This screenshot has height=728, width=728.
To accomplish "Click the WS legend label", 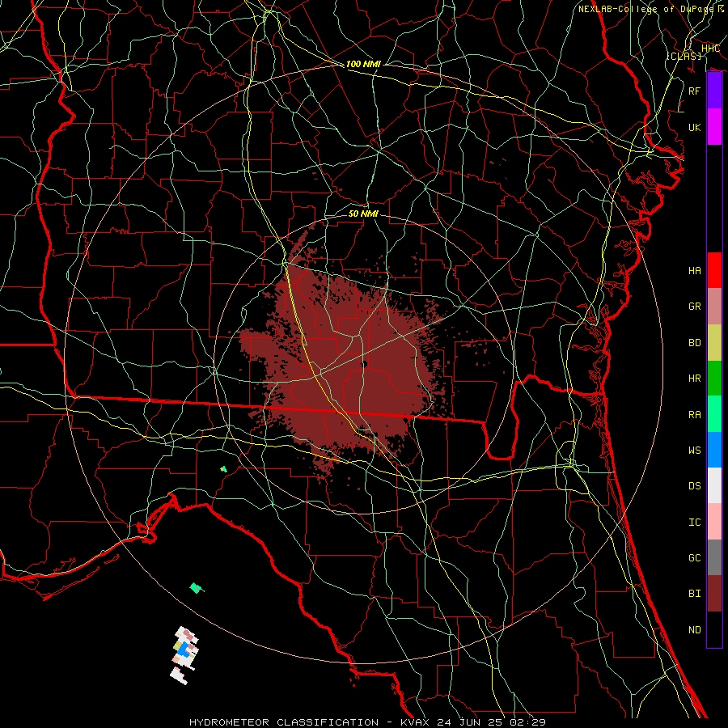I will coord(695,451).
